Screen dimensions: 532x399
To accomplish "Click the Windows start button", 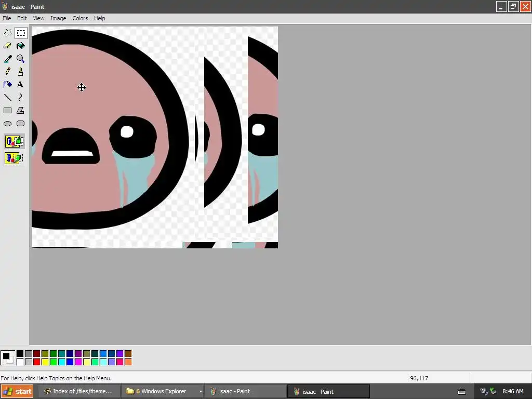I will 17,392.
